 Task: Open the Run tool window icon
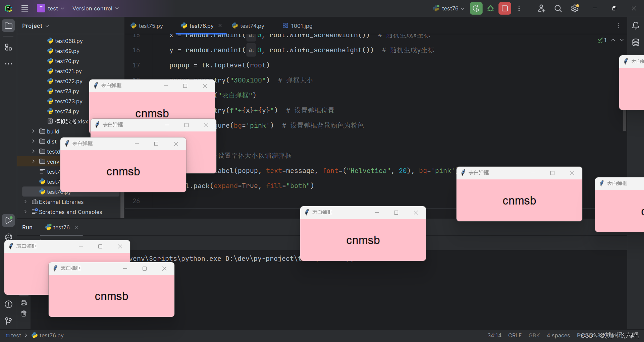tap(8, 220)
